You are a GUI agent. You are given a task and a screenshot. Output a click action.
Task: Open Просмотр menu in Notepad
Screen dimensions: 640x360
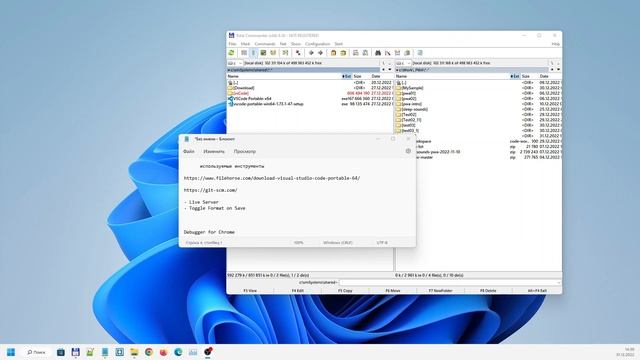(x=245, y=151)
